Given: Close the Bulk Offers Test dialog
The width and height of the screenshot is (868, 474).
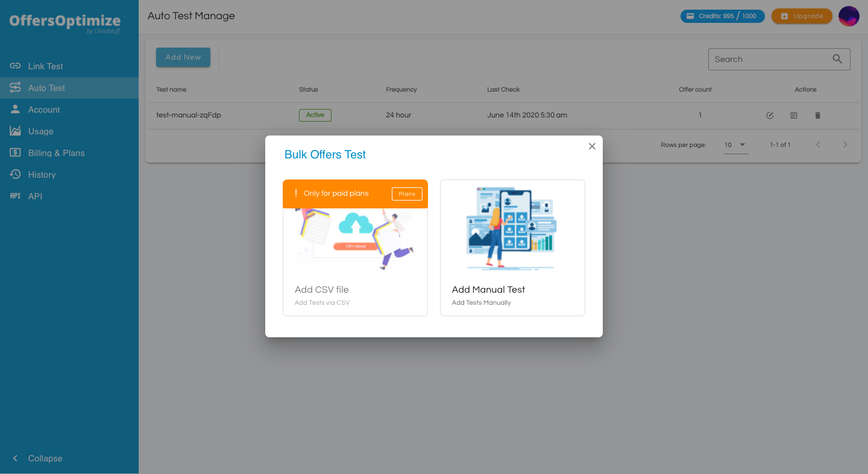Looking at the screenshot, I should coord(592,146).
